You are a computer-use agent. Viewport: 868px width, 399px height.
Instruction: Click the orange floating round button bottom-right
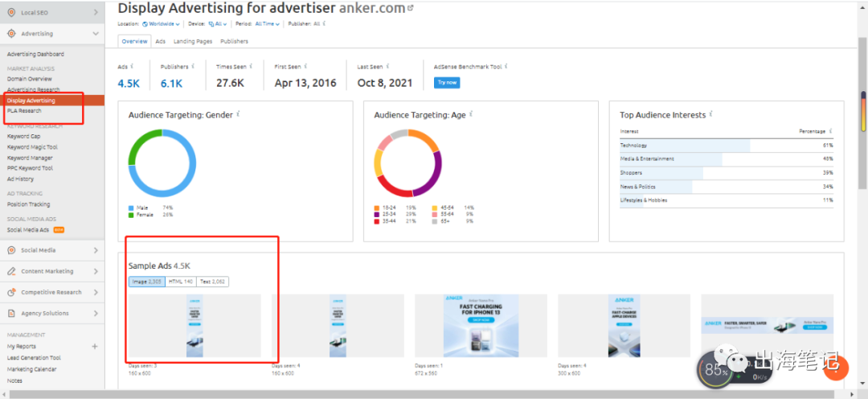coord(836,366)
